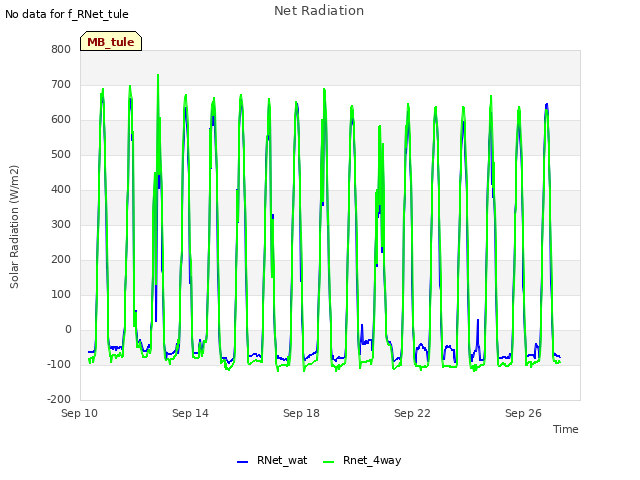Click the Sep 10 x-axis tick label
This screenshot has width=640, height=480.
click(80, 413)
